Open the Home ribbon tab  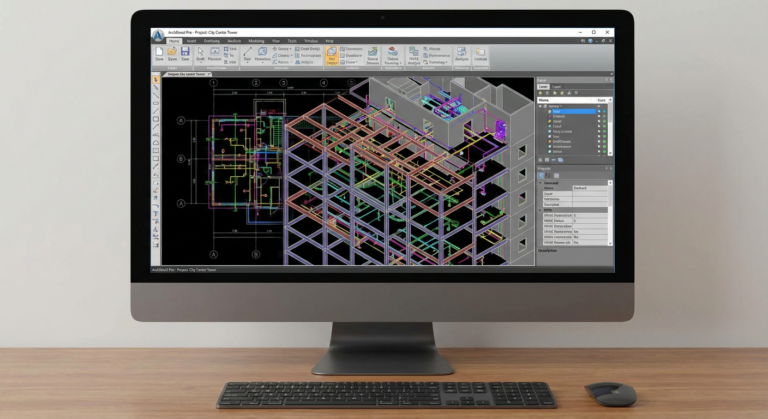coord(174,41)
